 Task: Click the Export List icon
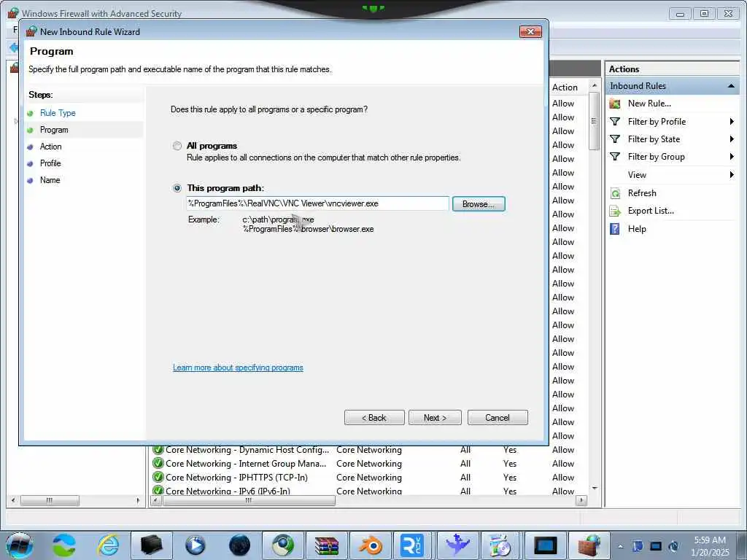[x=615, y=211]
